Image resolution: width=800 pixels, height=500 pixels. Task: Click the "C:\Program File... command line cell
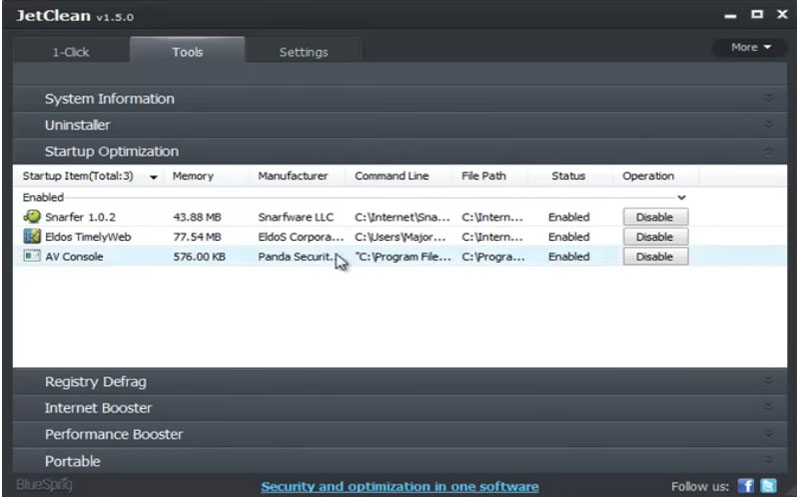403,257
